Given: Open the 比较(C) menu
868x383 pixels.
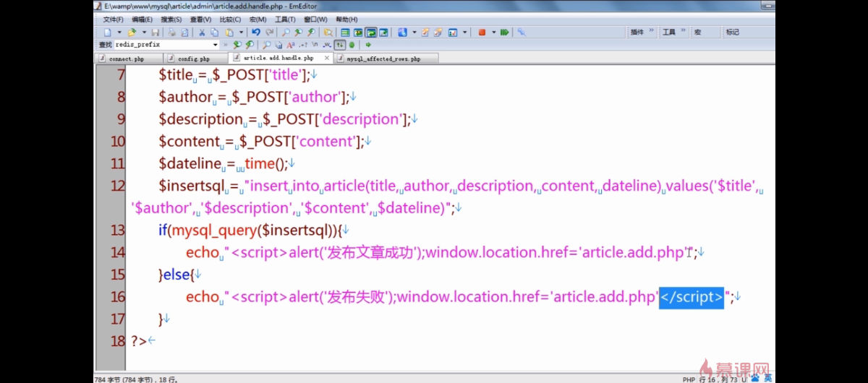Looking at the screenshot, I should coord(230,20).
